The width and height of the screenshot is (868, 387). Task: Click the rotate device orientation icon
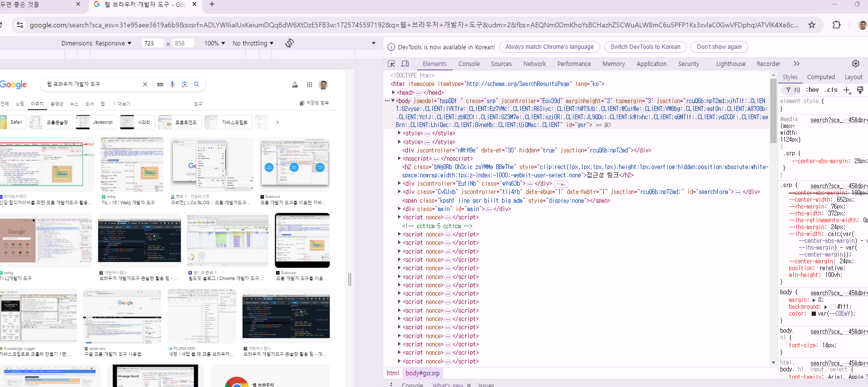[x=290, y=43]
